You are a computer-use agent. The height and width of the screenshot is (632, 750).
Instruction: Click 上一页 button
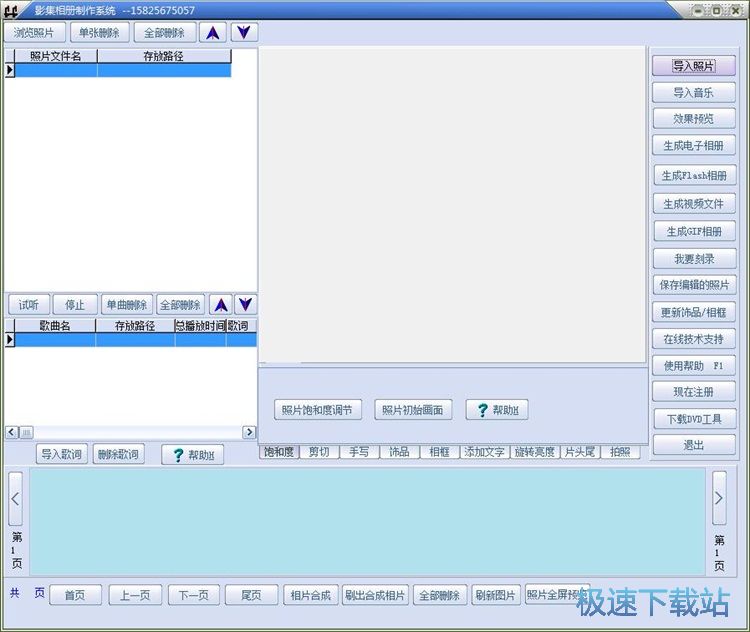[135, 595]
